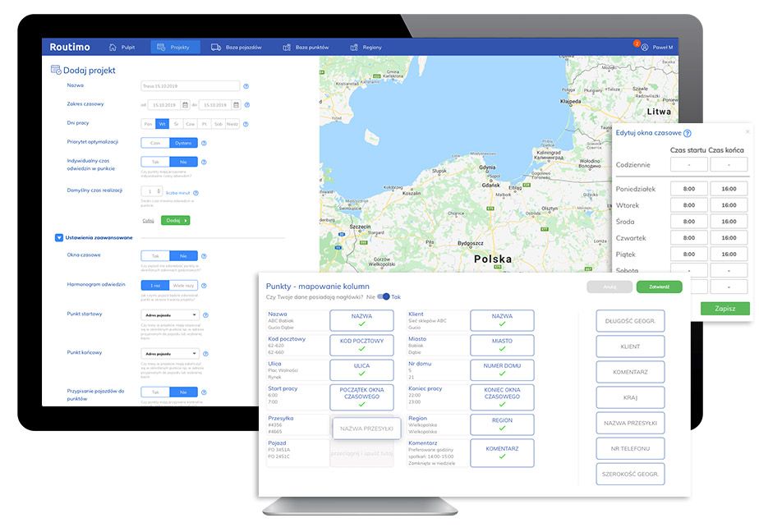
Task: Click the grey Anuluj button
Action: tap(609, 287)
